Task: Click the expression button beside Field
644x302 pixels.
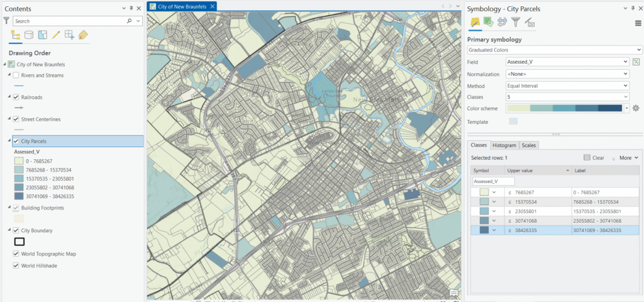Action: pos(636,62)
